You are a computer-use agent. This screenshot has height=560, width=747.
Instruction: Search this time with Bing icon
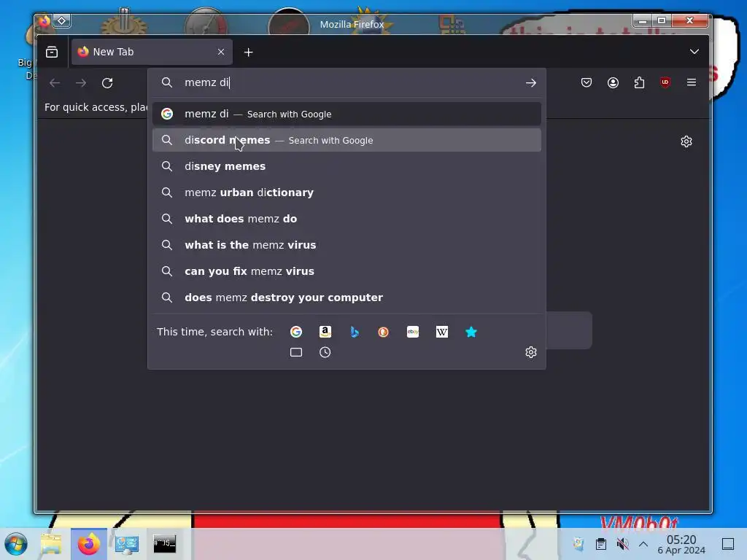point(354,332)
